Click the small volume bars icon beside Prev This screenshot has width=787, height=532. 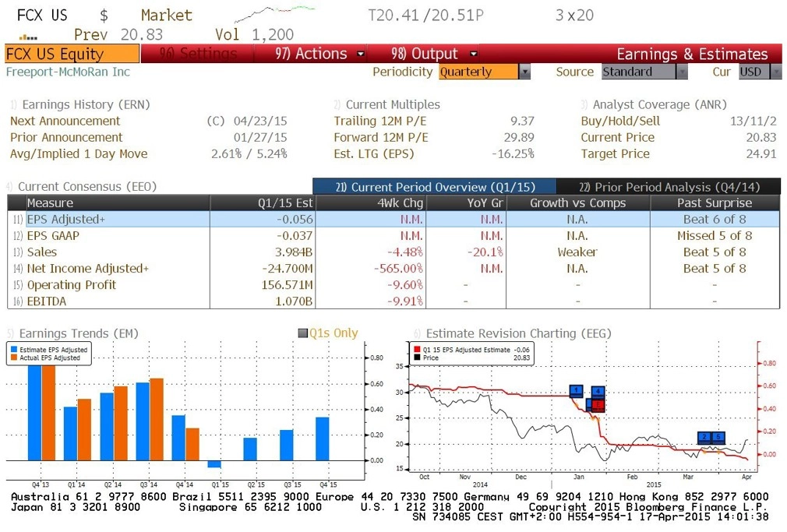pos(28,37)
